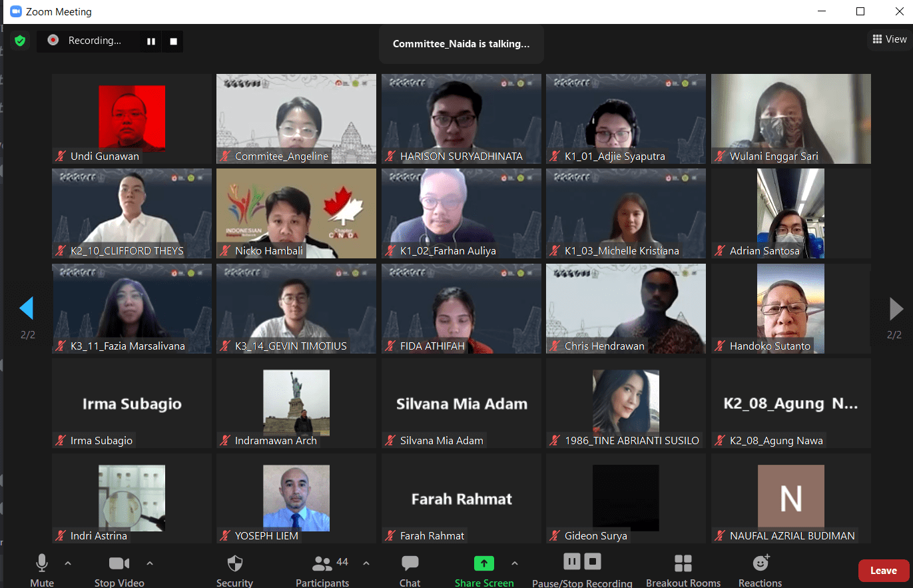Select Nicko Hambali's video tile
913x588 pixels.
point(296,213)
